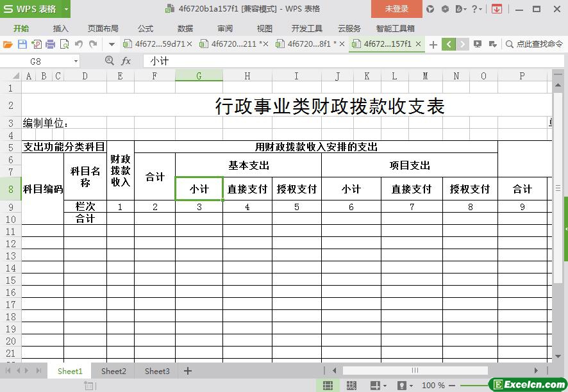Close the 4f672...157f1 document tab

click(419, 44)
